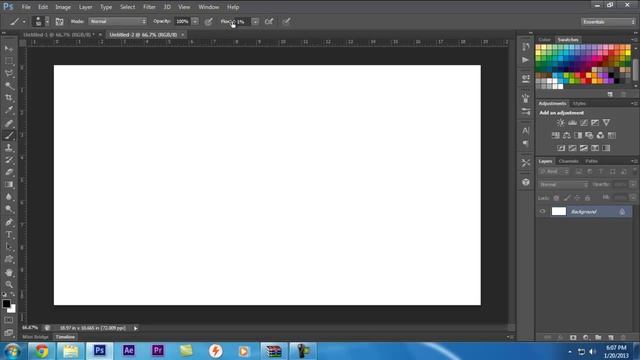The image size is (640, 360).
Task: Open the Timeline panel tab
Action: point(65,337)
